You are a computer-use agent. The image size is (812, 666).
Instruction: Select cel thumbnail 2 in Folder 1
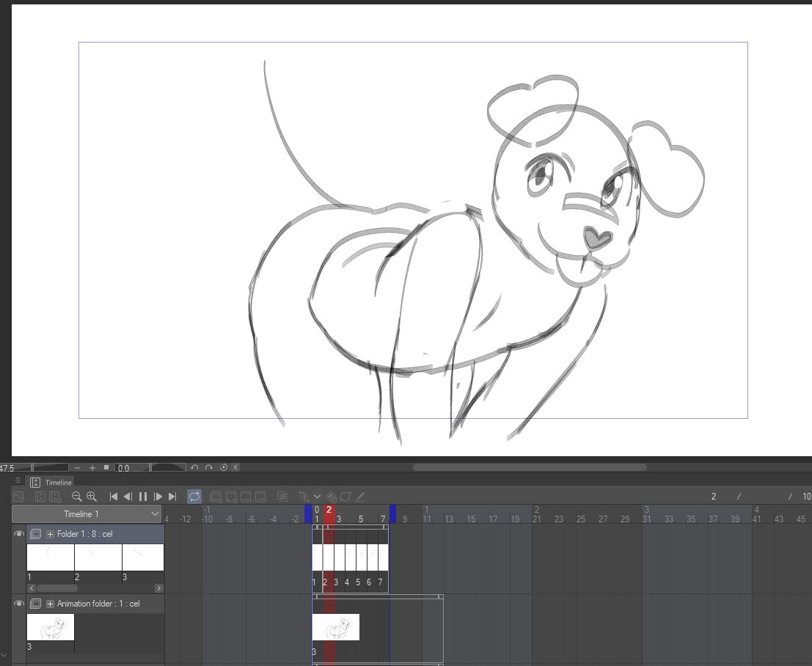click(x=98, y=557)
